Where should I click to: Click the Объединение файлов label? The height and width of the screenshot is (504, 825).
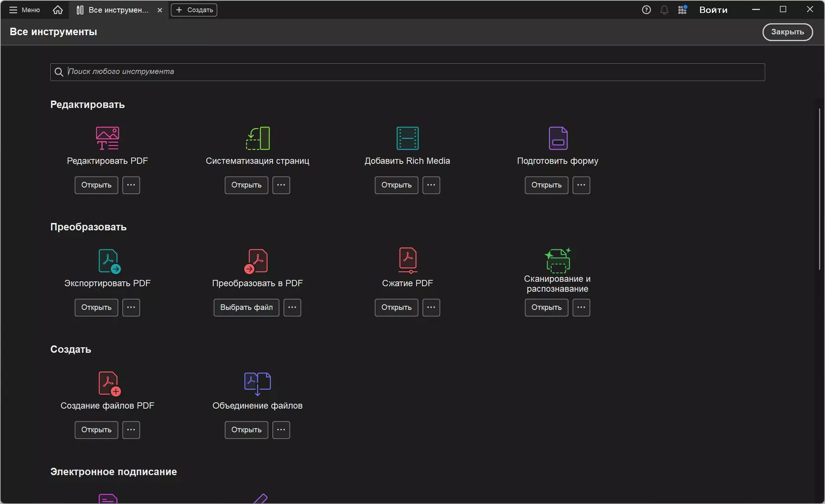pyautogui.click(x=257, y=406)
